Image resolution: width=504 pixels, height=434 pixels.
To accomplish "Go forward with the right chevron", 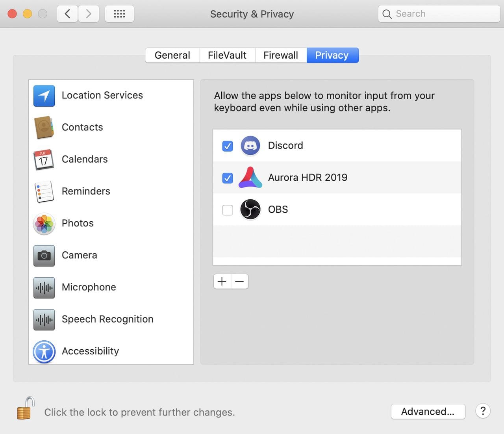I will click(x=89, y=14).
